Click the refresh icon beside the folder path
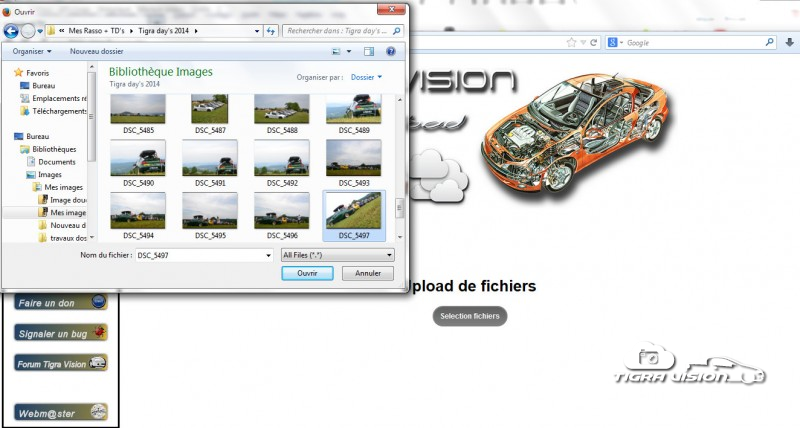 (271, 31)
